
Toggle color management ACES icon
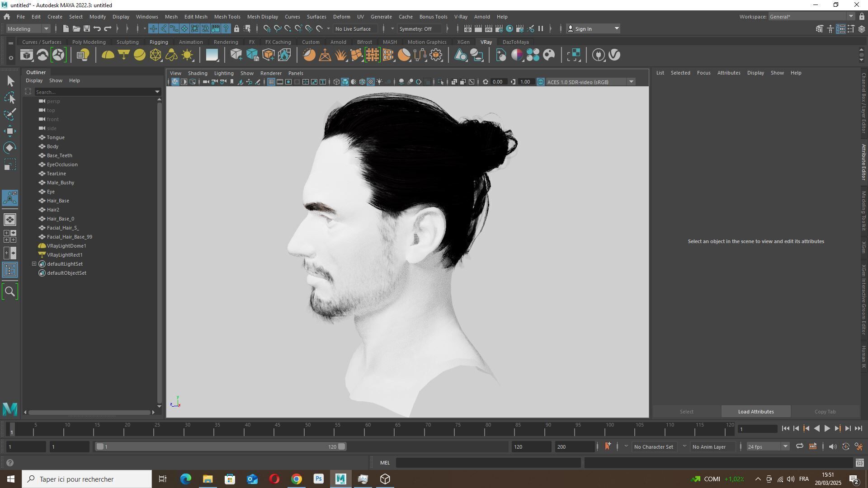tap(541, 82)
